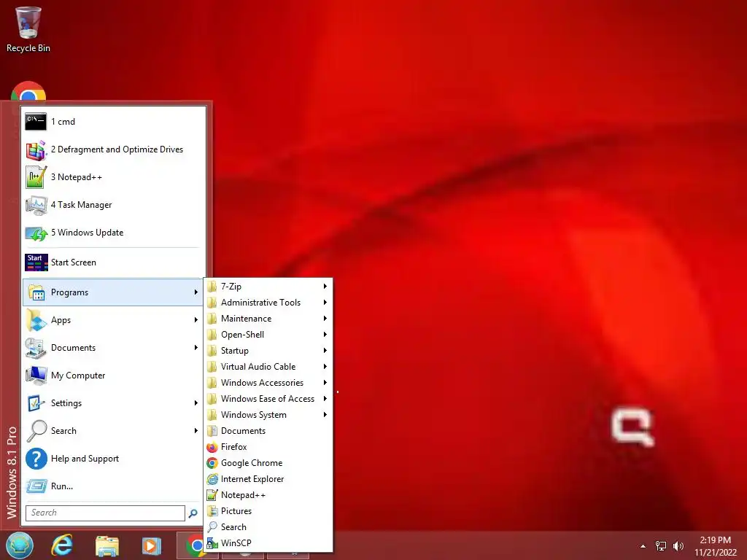Click the Notepad++ icon in the Programs submenu
747x560 pixels.
[212, 495]
